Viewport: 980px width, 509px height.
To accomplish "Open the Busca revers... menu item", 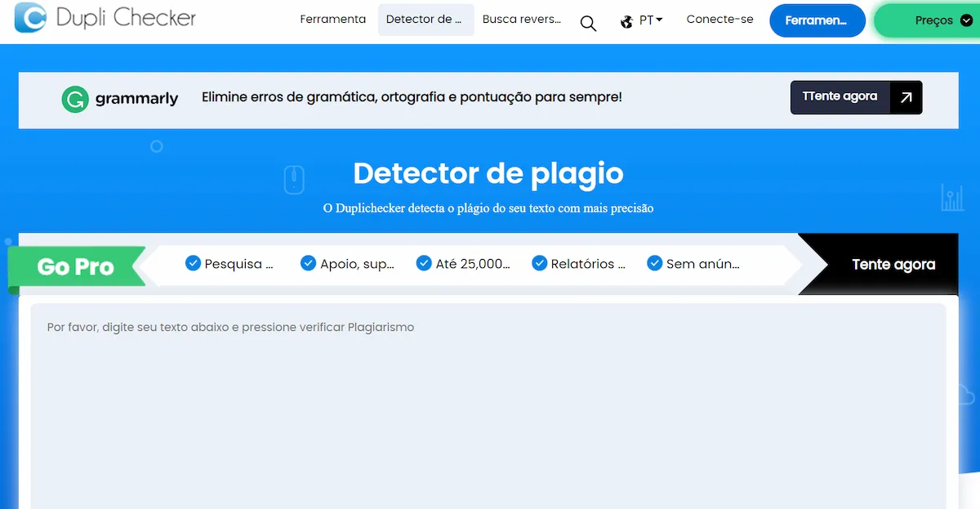I will (522, 19).
